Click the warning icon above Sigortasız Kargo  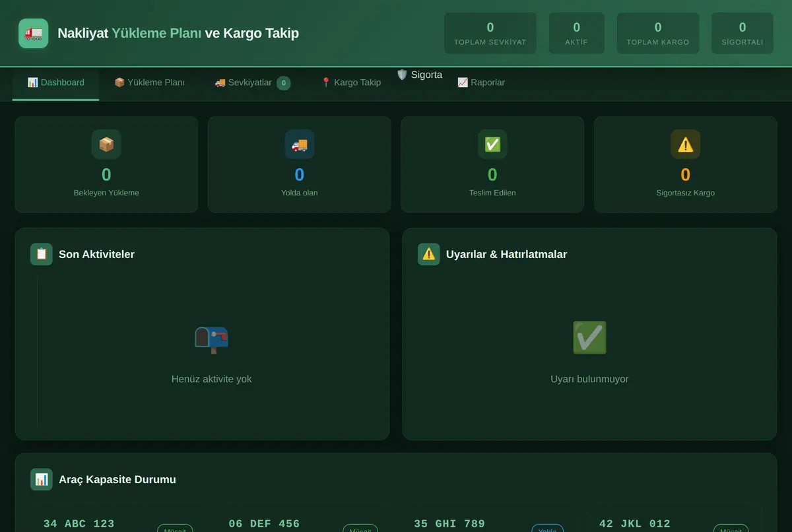click(686, 144)
